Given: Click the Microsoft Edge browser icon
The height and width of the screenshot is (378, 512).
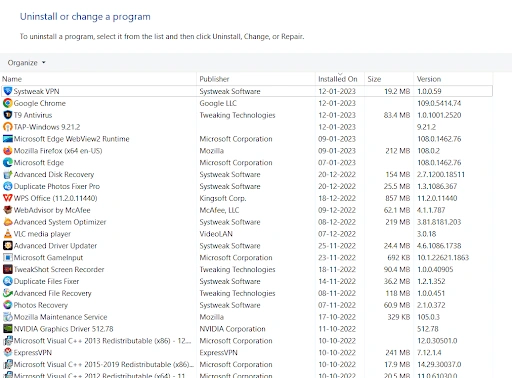Looking at the screenshot, I should pos(8,163).
